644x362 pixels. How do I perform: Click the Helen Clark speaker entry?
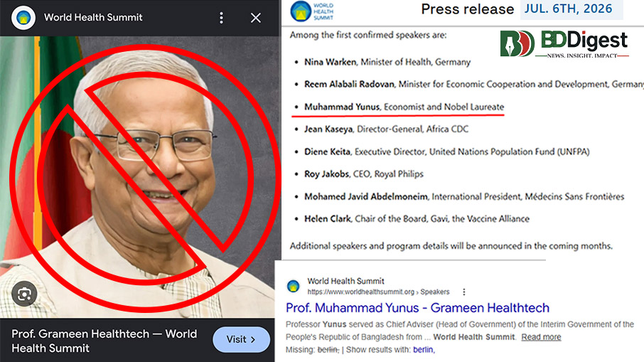coord(417,218)
